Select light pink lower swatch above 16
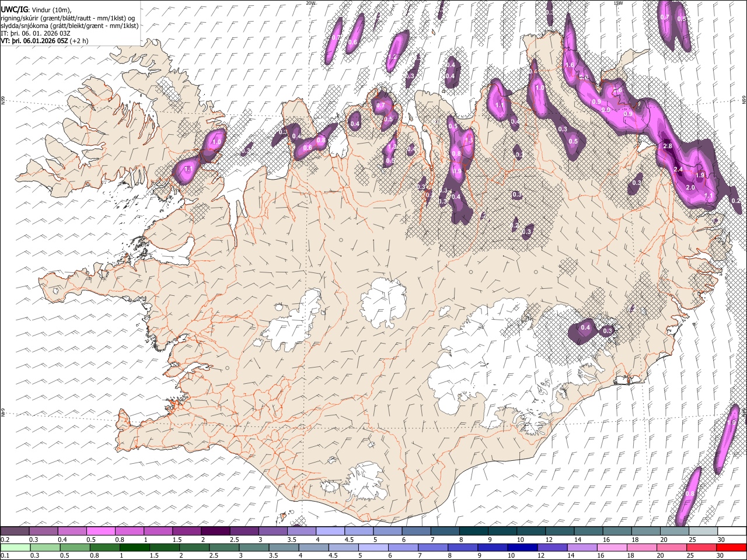This screenshot has width=747, height=560. point(613,547)
